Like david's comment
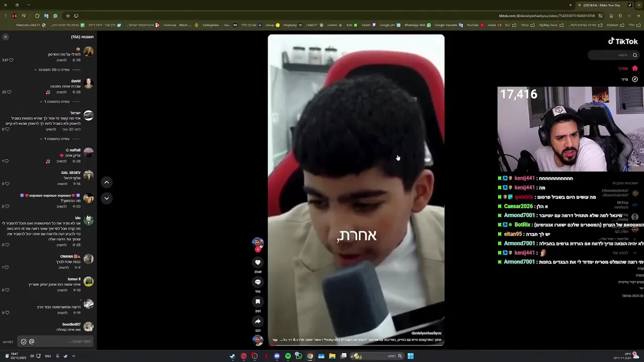 click(9, 92)
